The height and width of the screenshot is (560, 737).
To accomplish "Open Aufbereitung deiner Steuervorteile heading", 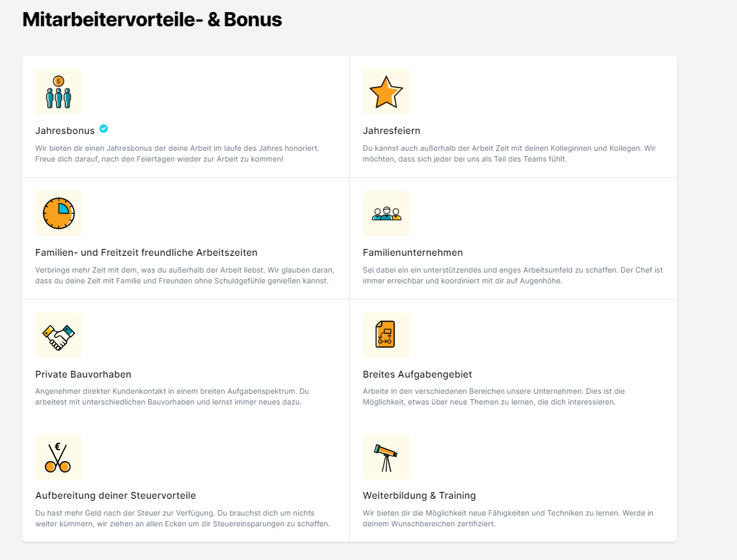I will [116, 495].
